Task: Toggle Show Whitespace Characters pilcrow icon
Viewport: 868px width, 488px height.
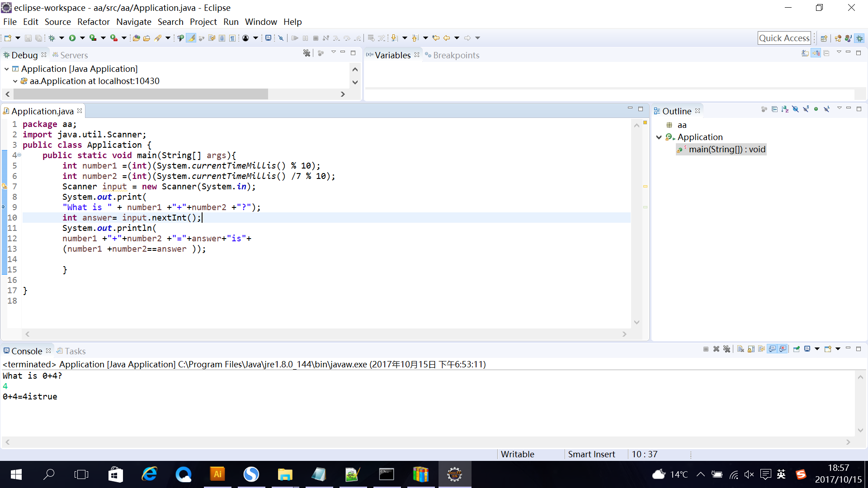Action: click(x=232, y=38)
